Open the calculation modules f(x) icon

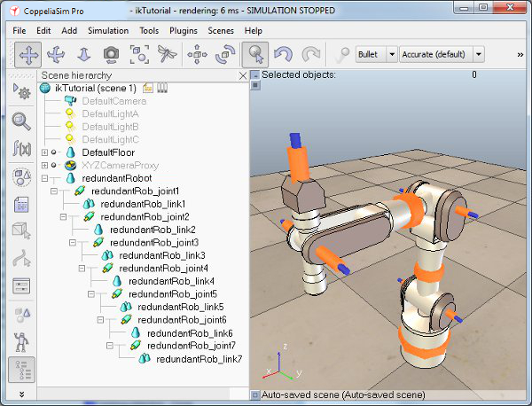click(x=21, y=148)
